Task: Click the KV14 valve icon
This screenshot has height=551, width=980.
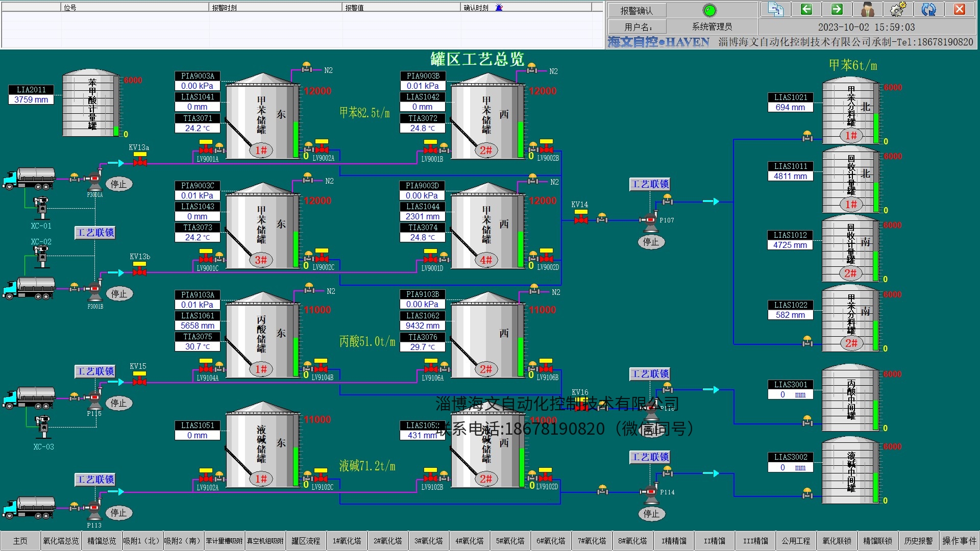Action: point(581,217)
